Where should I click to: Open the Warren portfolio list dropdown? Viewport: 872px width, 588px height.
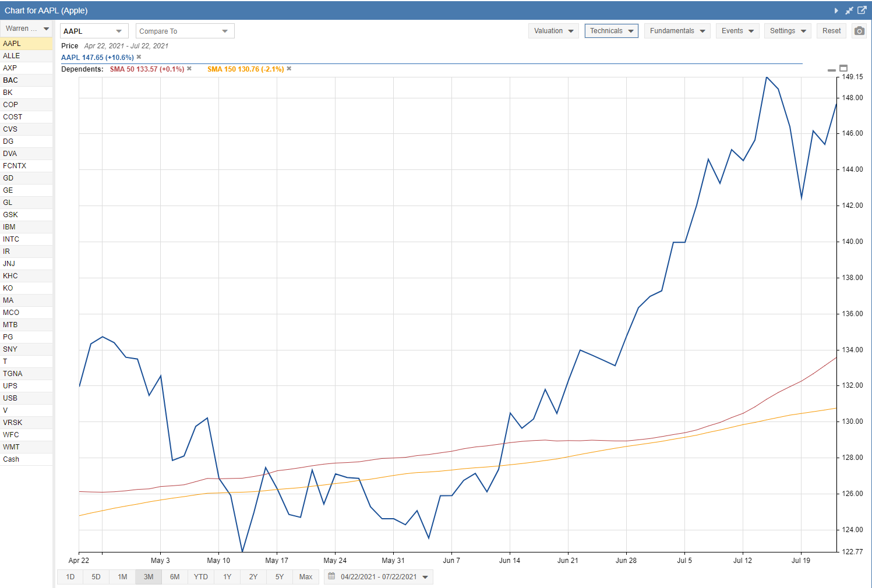click(x=27, y=29)
